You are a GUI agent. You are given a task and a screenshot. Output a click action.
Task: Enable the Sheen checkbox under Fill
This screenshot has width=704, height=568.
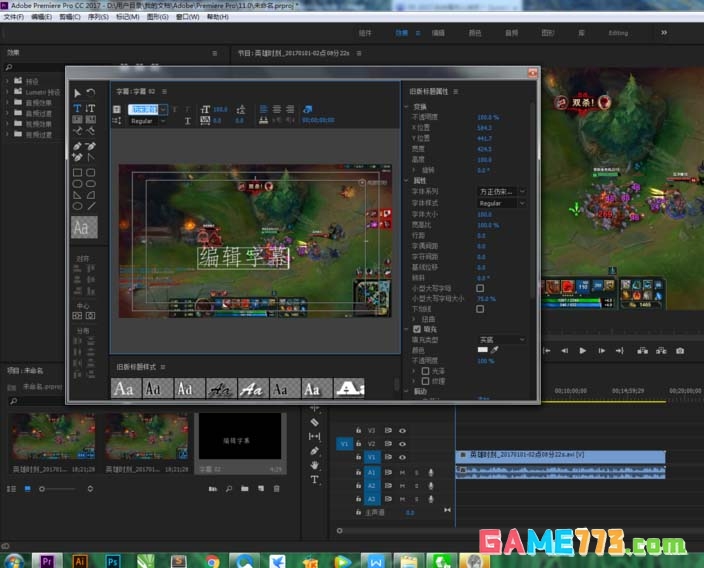(425, 371)
